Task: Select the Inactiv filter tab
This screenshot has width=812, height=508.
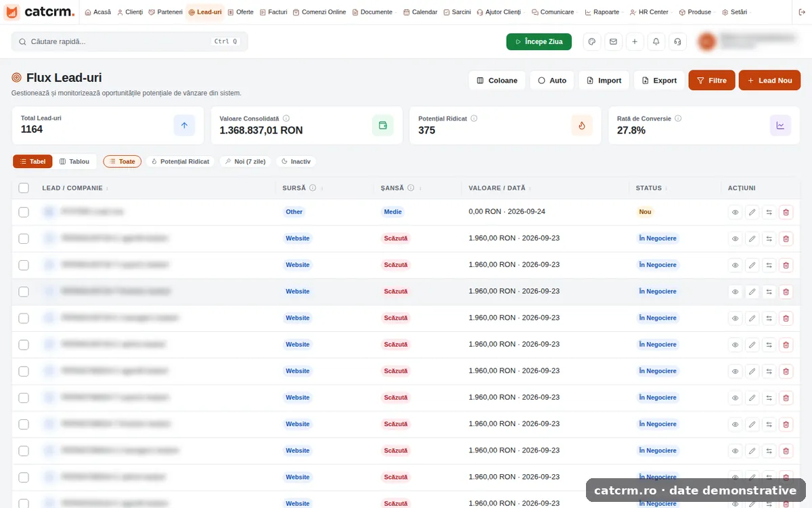Action: point(296,162)
